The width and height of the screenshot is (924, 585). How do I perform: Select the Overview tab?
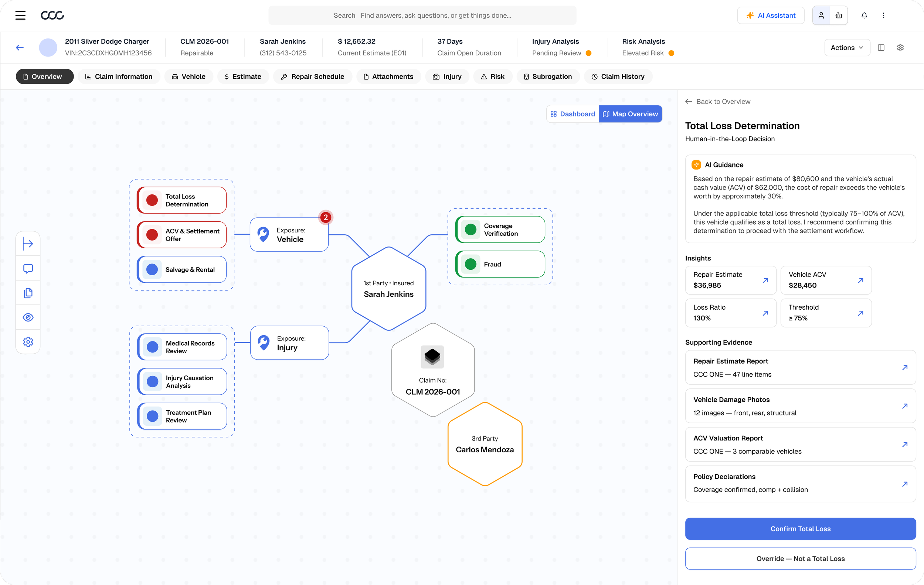(44, 76)
